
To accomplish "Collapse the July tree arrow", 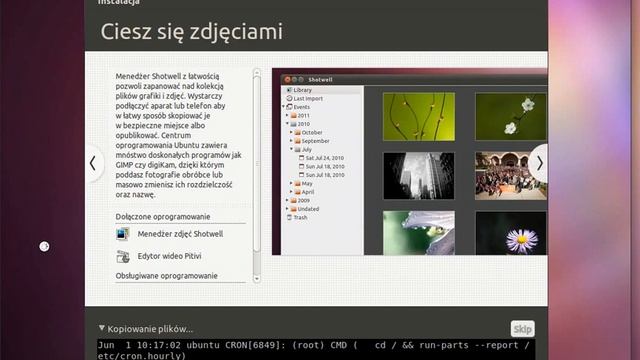I will click(291, 149).
